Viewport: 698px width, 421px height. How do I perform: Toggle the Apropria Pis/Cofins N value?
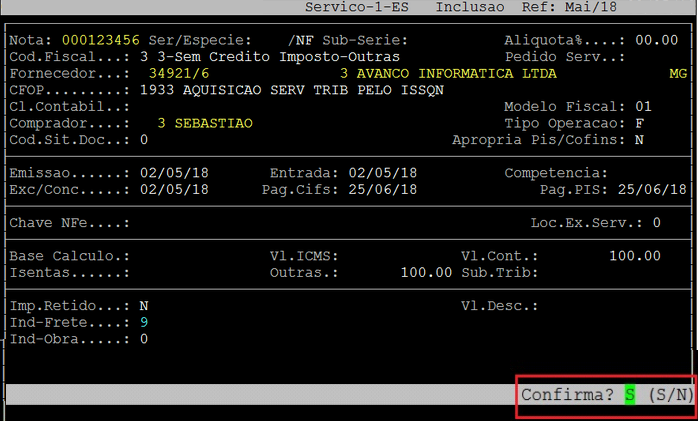point(638,139)
